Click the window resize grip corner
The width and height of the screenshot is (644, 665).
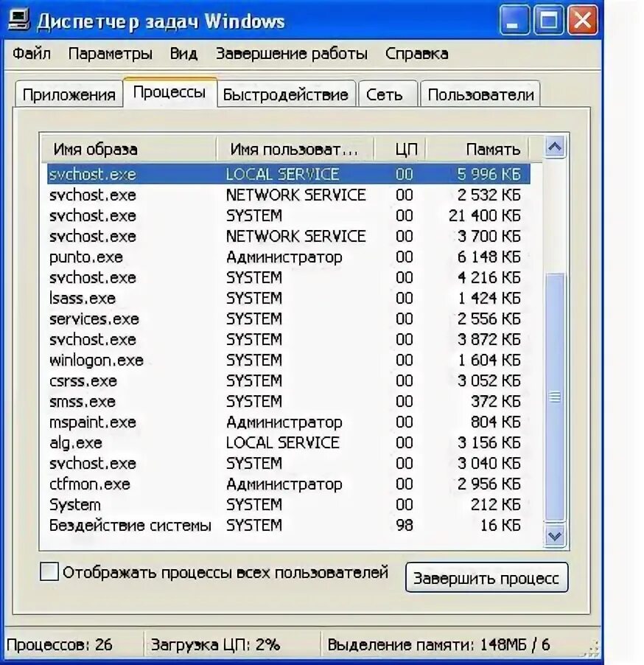(x=592, y=650)
